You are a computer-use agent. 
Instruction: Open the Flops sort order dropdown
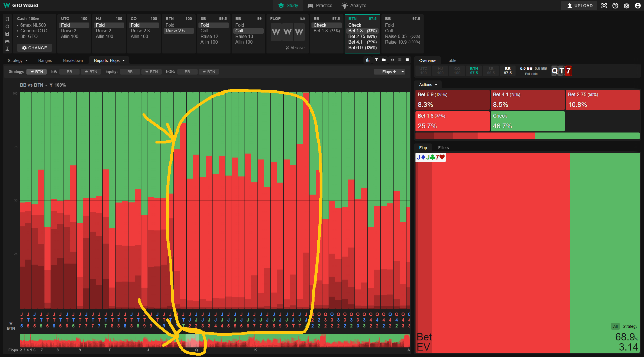389,72
